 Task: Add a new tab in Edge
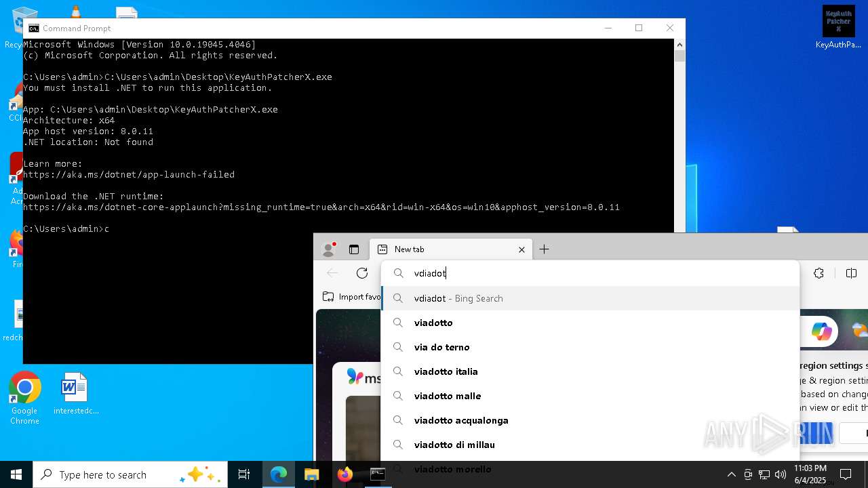tap(544, 249)
